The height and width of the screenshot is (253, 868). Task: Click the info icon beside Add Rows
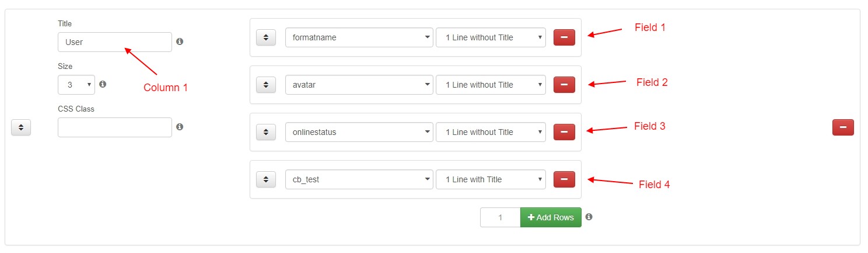coord(589,217)
